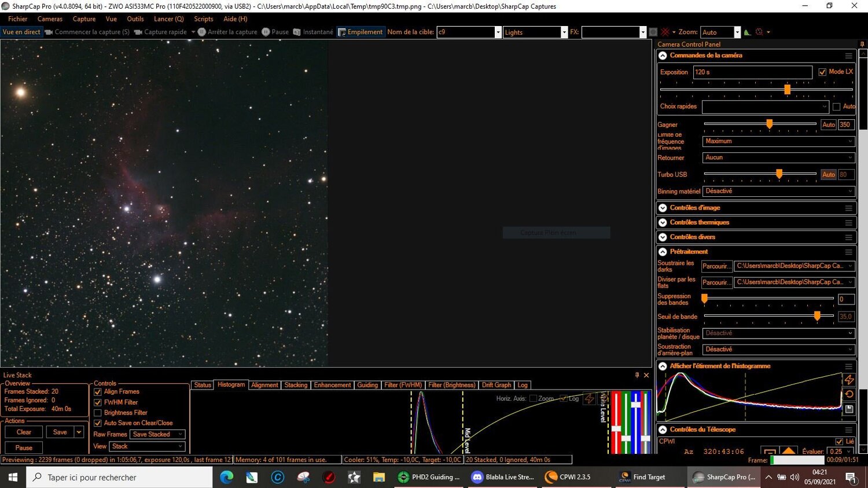Screen dimensions: 868x488
Task: Open menu icon for Prétraitement section
Action: click(848, 252)
